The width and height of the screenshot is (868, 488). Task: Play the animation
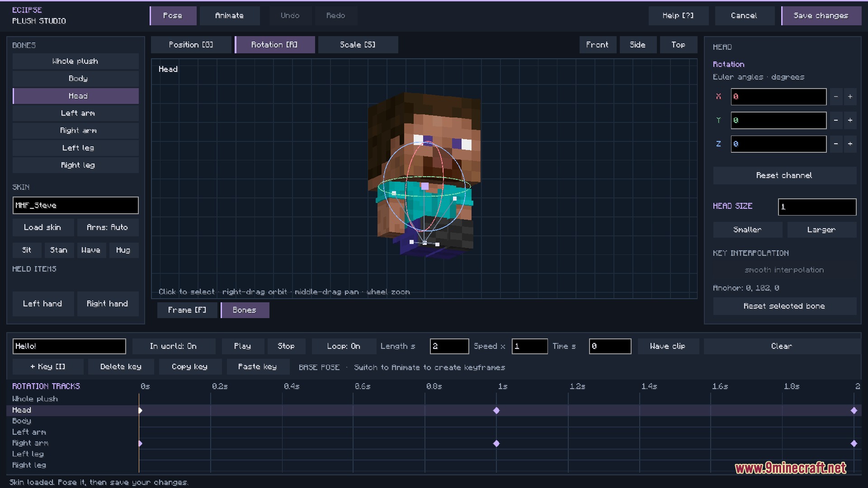243,347
